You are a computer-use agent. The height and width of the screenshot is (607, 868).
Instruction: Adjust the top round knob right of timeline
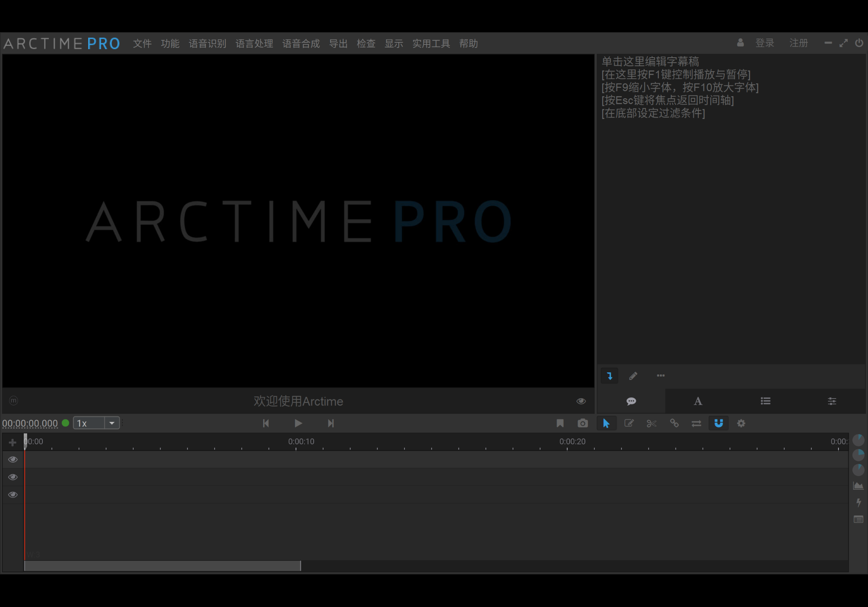[858, 440]
